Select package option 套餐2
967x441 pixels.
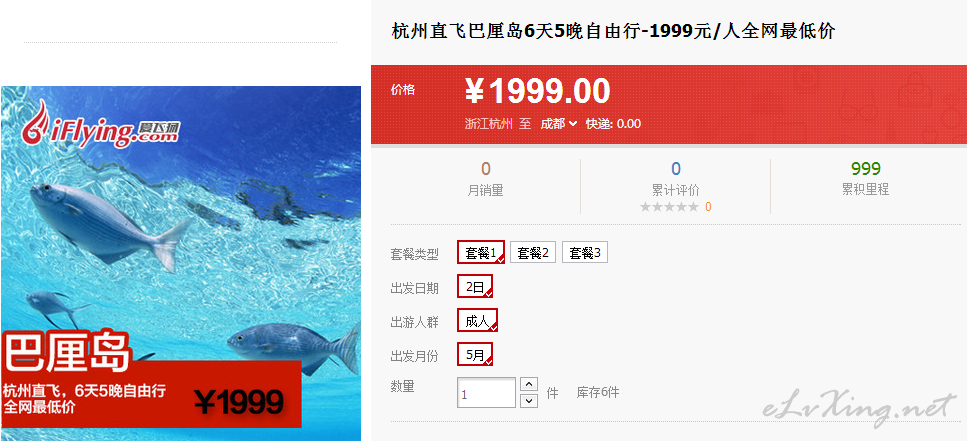[x=533, y=252]
